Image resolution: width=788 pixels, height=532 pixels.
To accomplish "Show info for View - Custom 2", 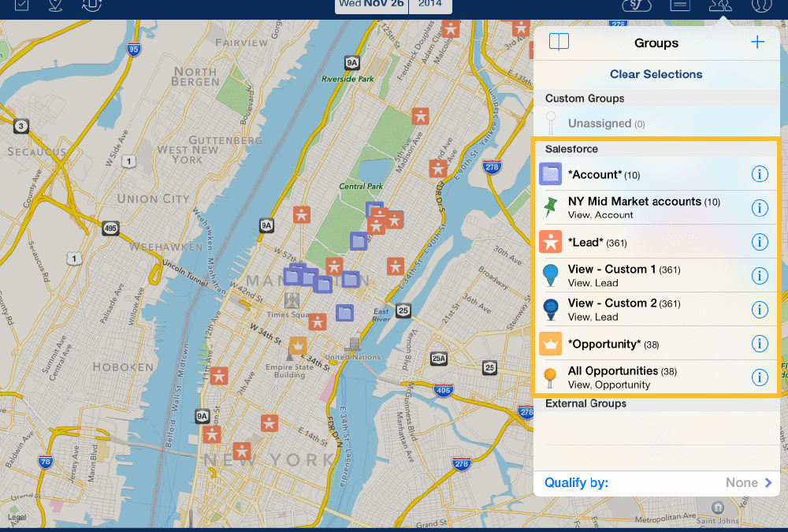I will click(760, 310).
